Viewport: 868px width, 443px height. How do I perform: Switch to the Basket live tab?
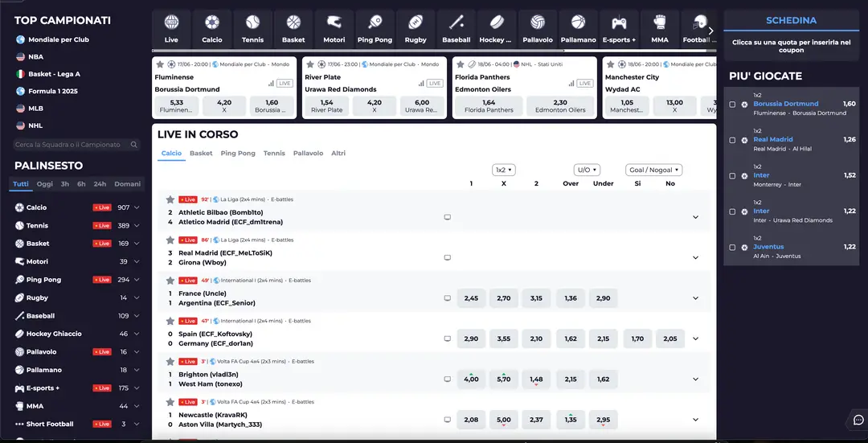(201, 153)
